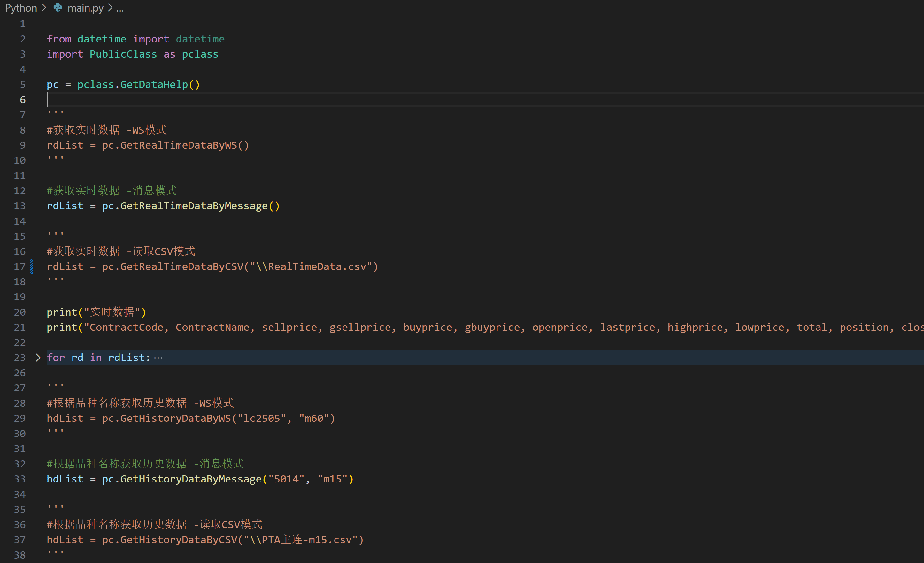
Task: Click the collapsed code ellipsis after rdList:
Action: point(158,358)
